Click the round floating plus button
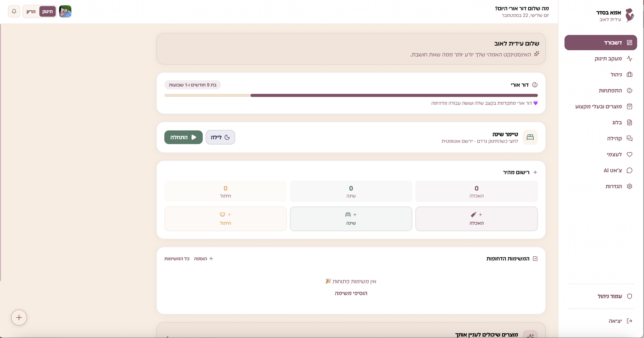The width and height of the screenshot is (644, 338). (19, 317)
